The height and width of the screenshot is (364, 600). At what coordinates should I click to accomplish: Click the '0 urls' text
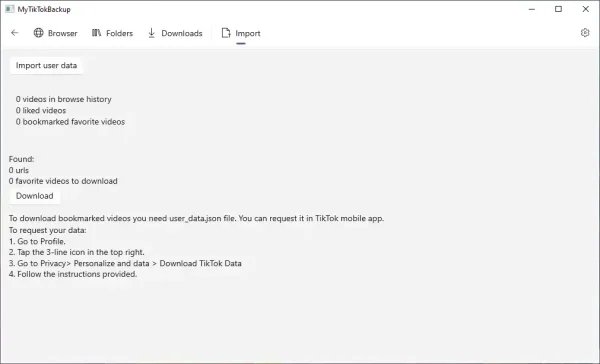(x=19, y=170)
